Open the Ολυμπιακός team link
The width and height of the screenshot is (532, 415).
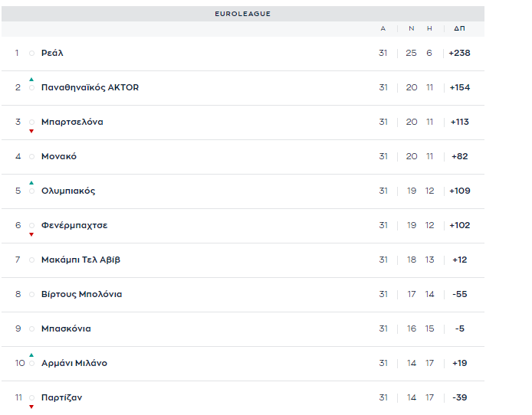(68, 191)
